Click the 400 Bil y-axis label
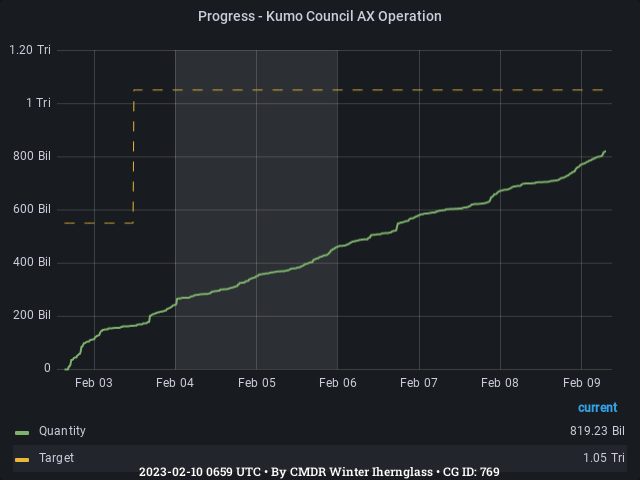The width and height of the screenshot is (640, 480). (32, 262)
